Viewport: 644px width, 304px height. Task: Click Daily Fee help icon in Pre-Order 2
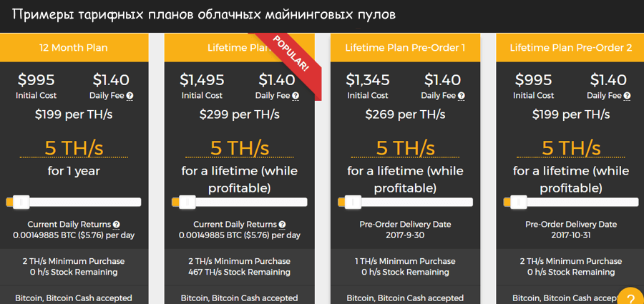(628, 95)
